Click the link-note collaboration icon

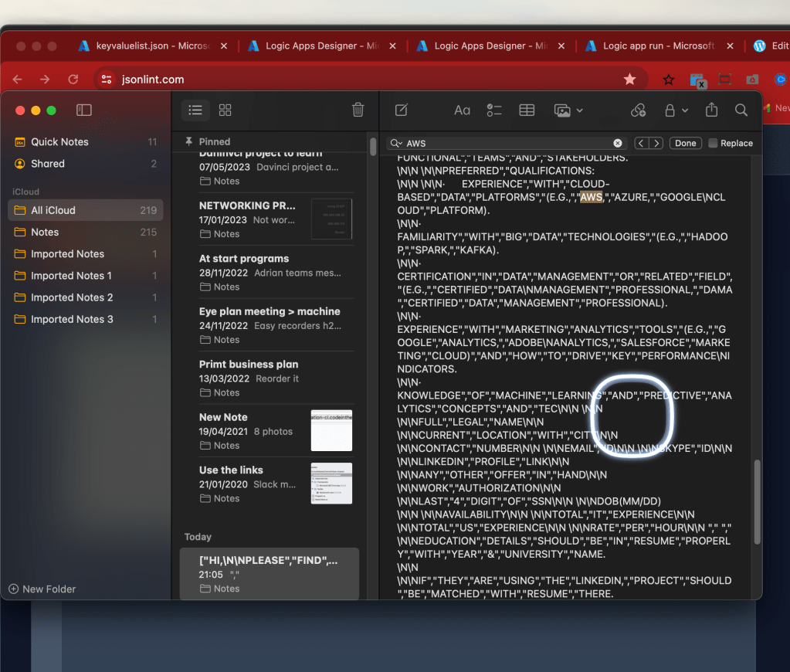[639, 110]
